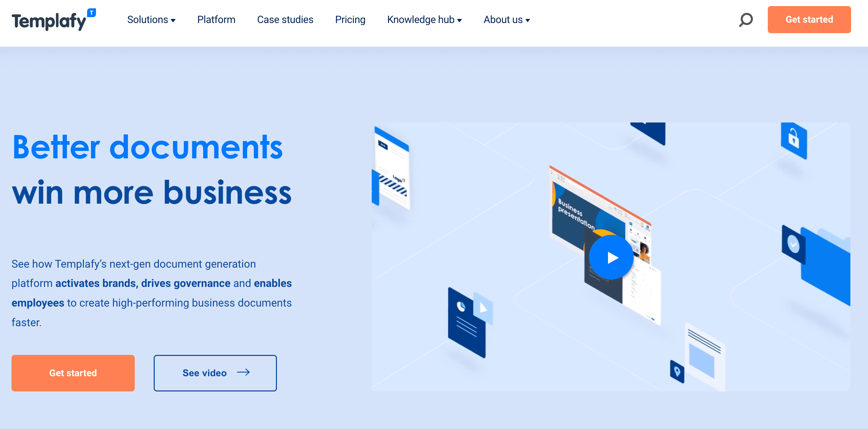Open the Case studies page
This screenshot has height=429, width=868.
(286, 19)
